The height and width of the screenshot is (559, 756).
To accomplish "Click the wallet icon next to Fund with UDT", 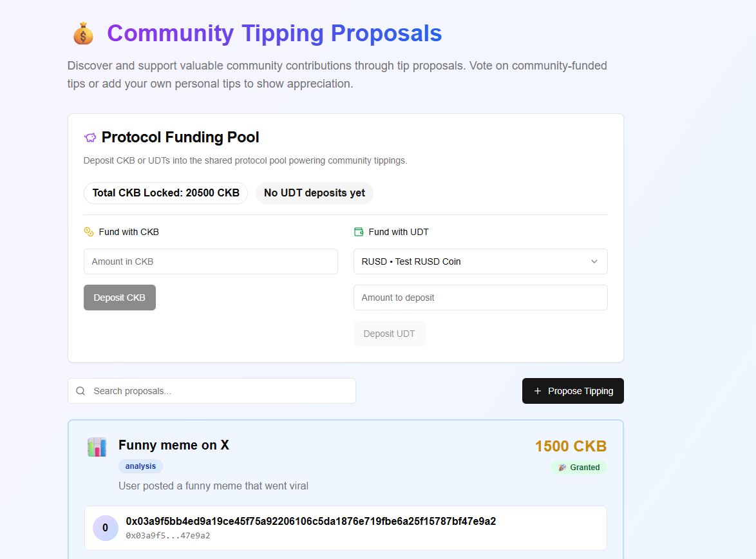I will pyautogui.click(x=359, y=232).
